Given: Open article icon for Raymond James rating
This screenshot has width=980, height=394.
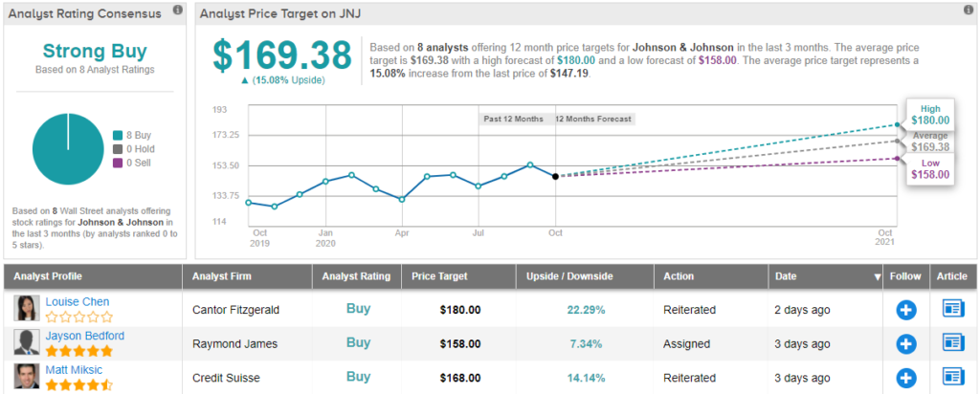Looking at the screenshot, I should click(x=953, y=343).
